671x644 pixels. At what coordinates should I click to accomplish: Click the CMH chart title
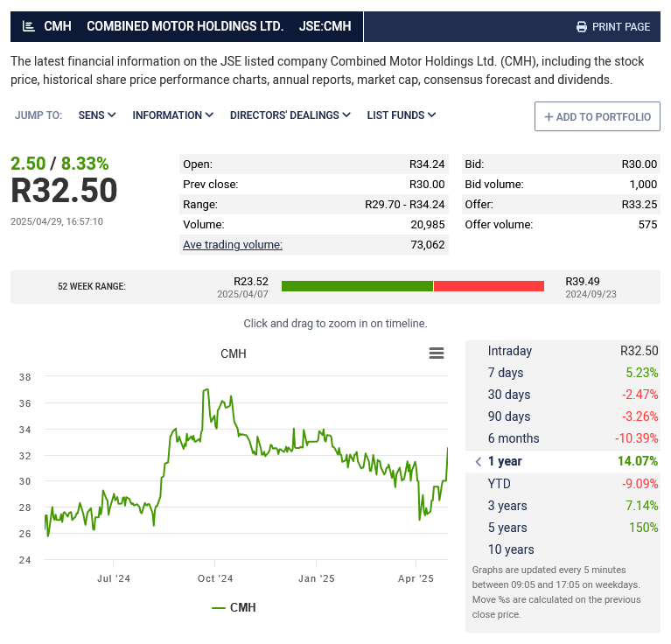pos(234,353)
